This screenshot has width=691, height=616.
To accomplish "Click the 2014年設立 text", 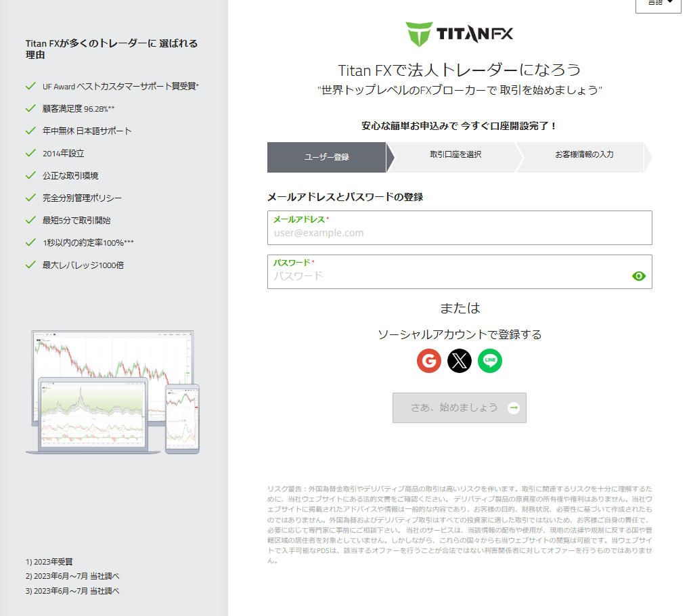I will coord(63,154).
